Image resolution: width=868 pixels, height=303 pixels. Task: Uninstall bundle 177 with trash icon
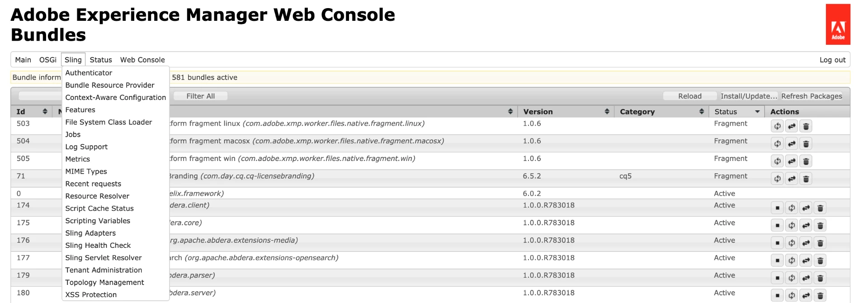pyautogui.click(x=820, y=260)
